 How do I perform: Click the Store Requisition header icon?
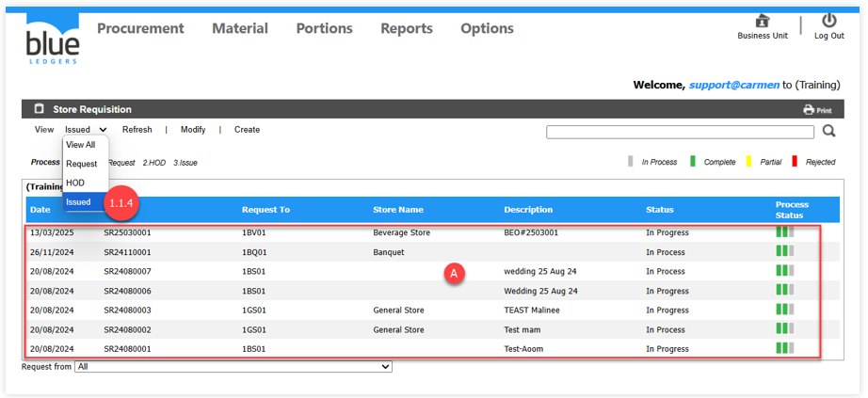point(40,109)
